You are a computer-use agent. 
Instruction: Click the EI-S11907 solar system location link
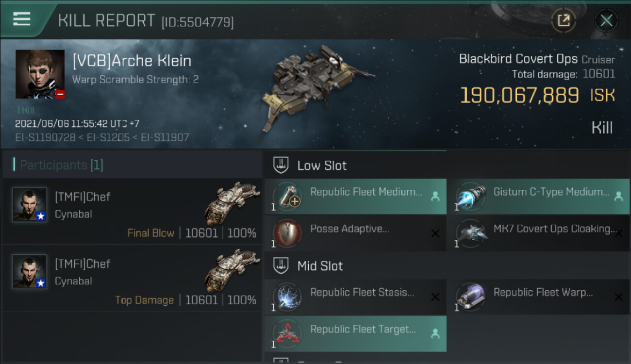coord(165,137)
